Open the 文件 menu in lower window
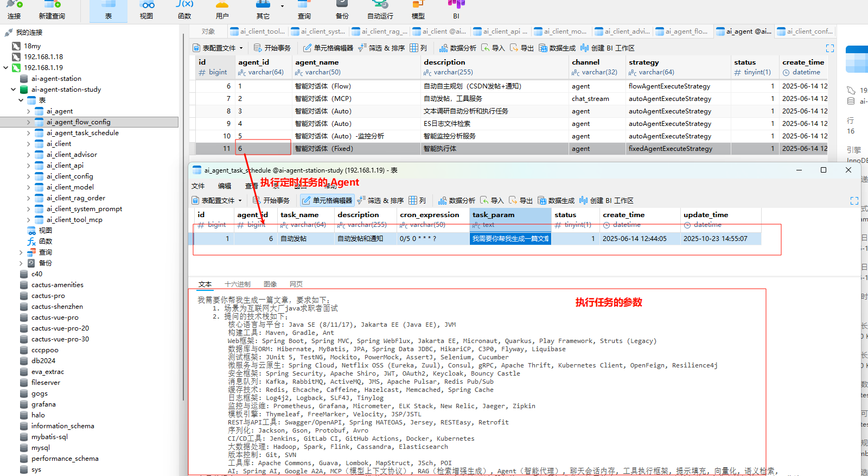 pyautogui.click(x=198, y=186)
